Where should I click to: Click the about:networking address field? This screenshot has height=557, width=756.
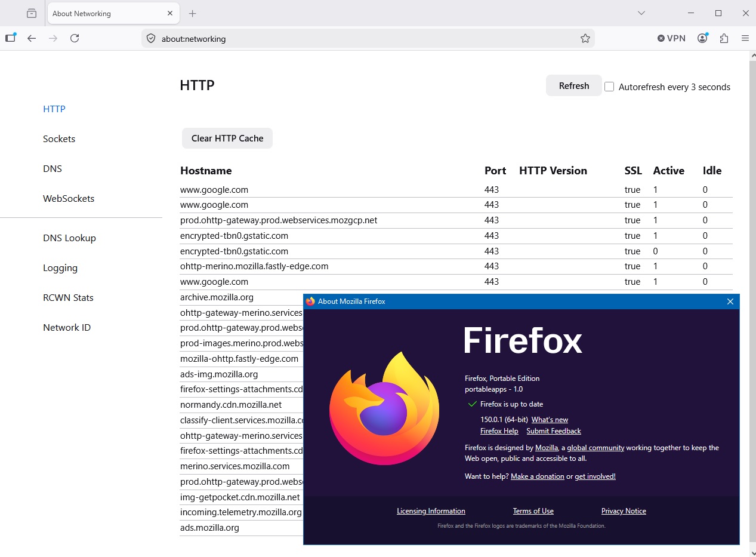(367, 39)
